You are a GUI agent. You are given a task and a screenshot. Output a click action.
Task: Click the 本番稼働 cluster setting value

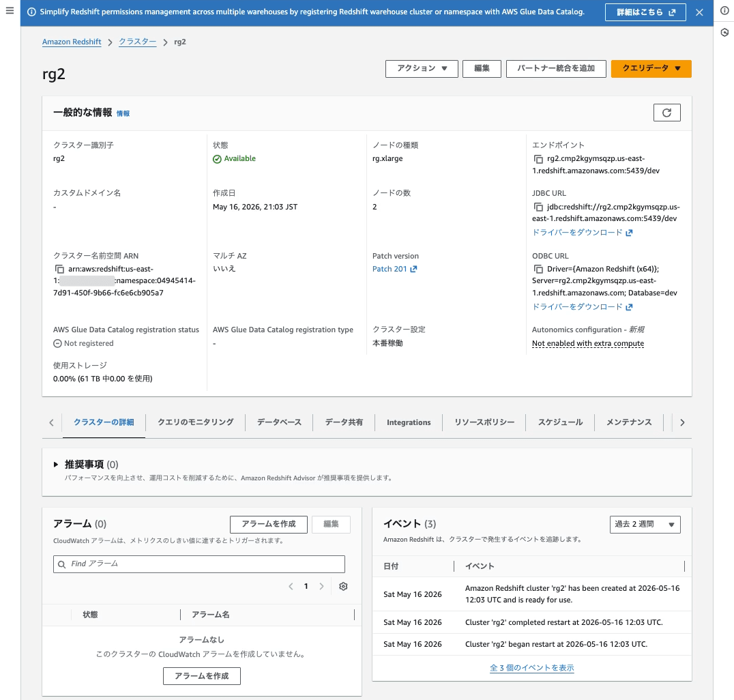pos(387,342)
